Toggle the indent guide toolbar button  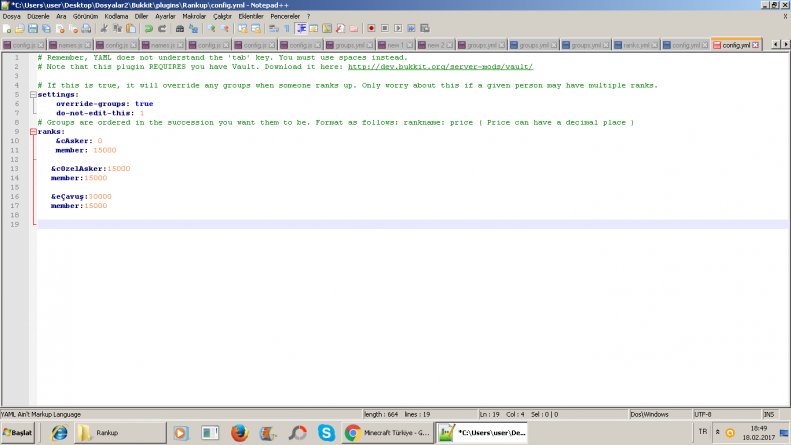tap(301, 29)
